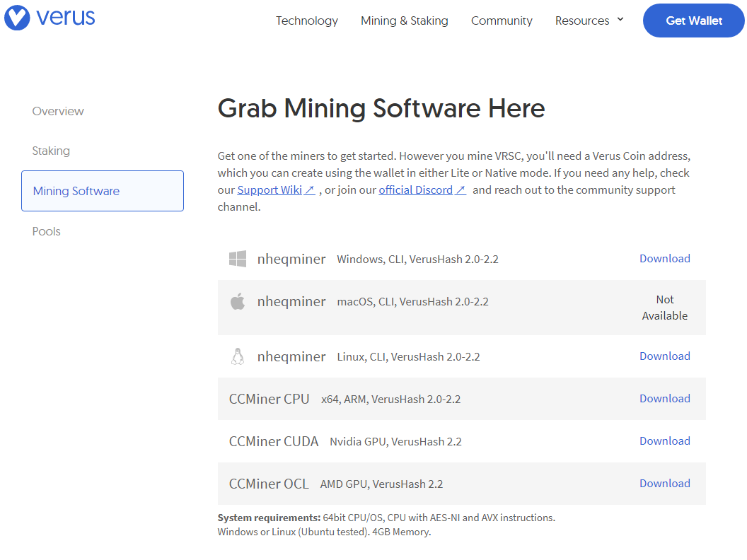
Task: Select Overview in the sidebar
Action: (x=58, y=111)
